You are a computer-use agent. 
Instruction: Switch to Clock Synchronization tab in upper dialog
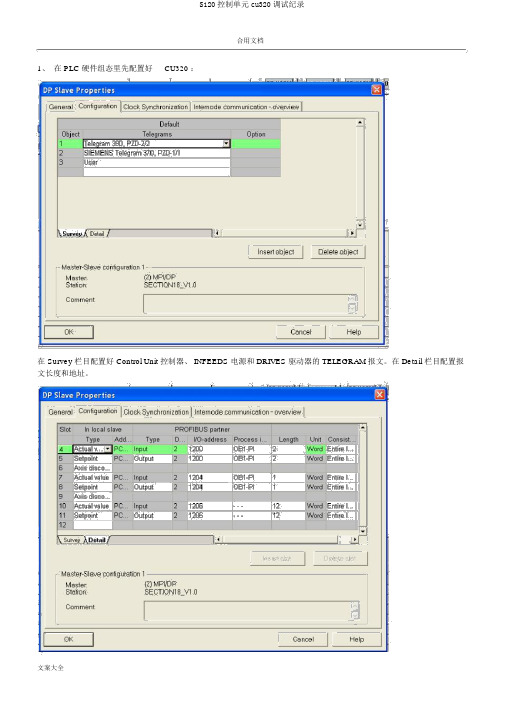[x=155, y=107]
